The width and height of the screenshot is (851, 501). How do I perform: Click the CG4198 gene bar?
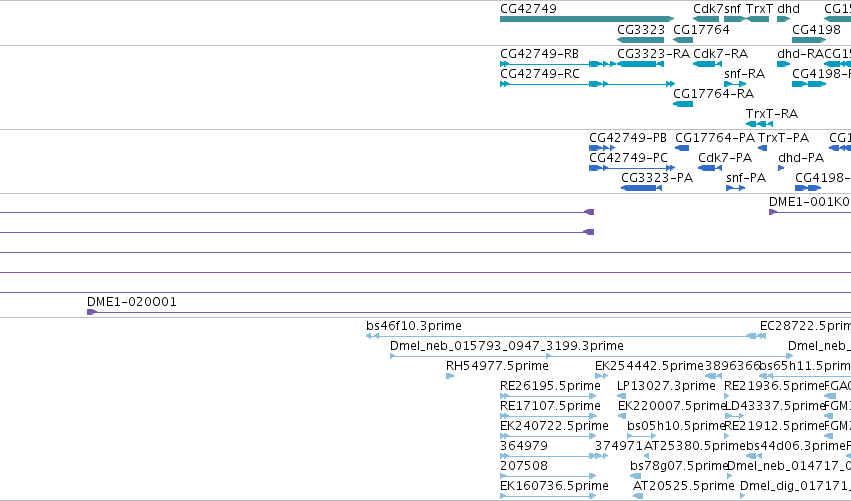coord(809,40)
